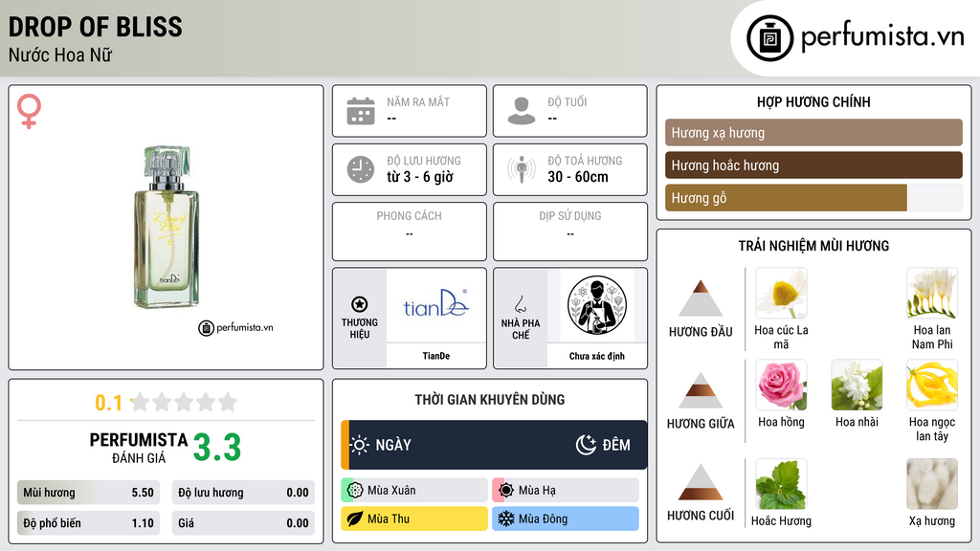Screen dimensions: 980x551
Task: Select the Hương xạ hương accord bar
Action: coord(813,132)
